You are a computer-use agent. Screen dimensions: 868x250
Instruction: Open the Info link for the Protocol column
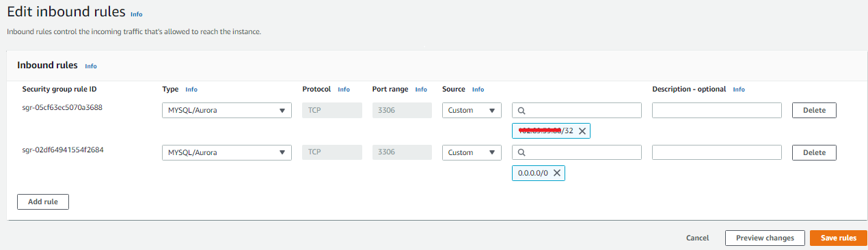[x=344, y=89]
